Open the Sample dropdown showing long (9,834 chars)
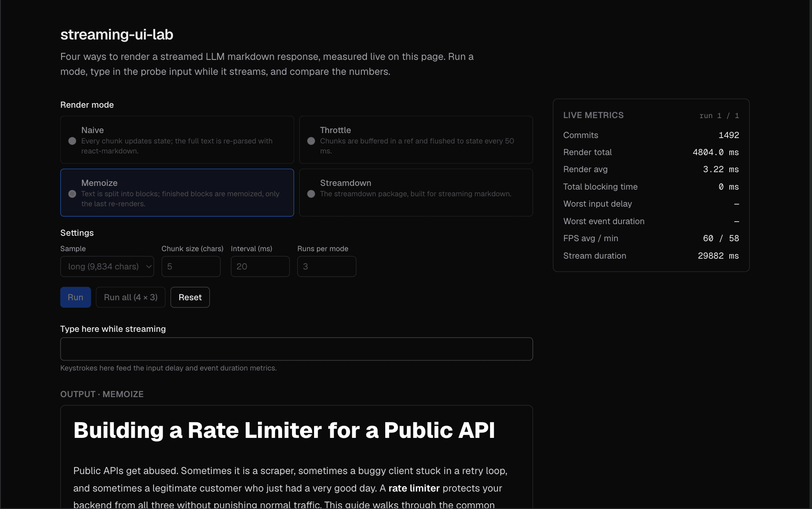The height and width of the screenshot is (509, 812). 107,267
